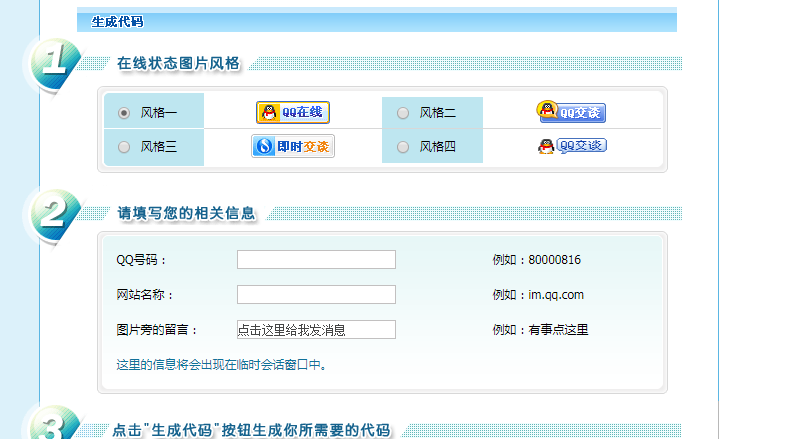Click the 在线状态图片风格 section heading
791x439 pixels.
click(178, 63)
